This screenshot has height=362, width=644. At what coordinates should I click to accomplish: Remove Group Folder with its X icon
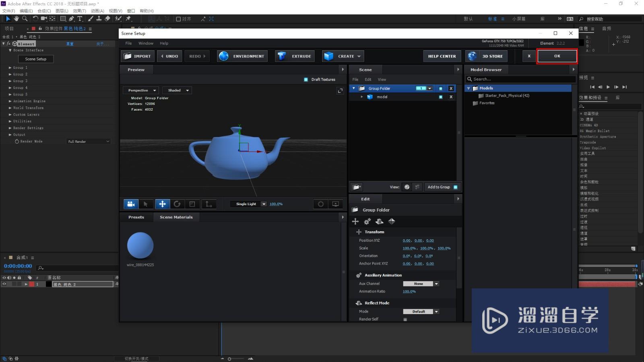click(x=451, y=88)
